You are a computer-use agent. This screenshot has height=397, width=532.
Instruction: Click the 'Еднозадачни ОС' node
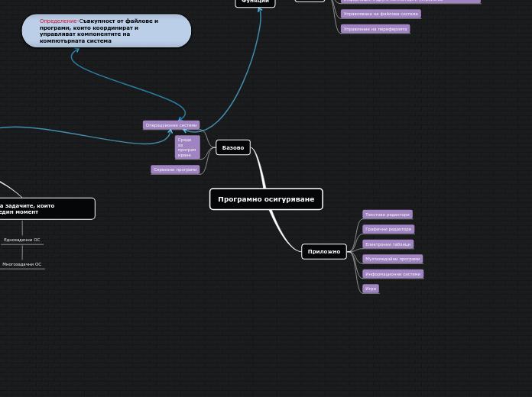(22, 240)
